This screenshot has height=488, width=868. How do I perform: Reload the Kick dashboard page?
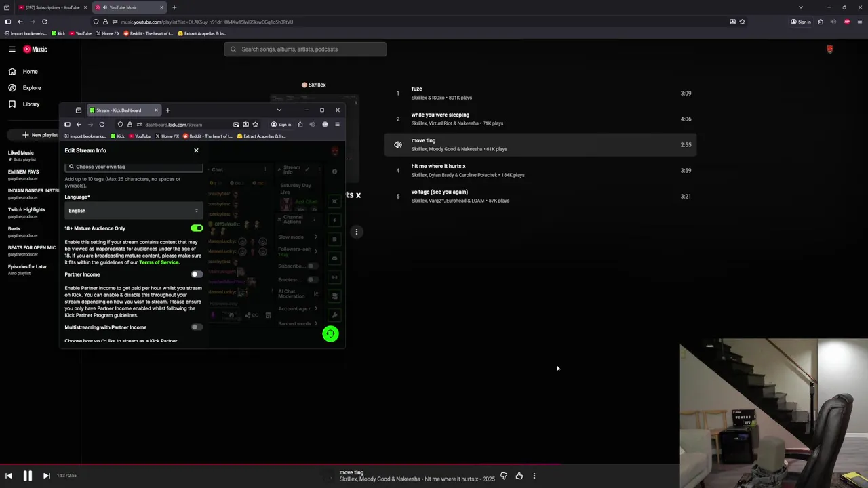[x=102, y=124]
